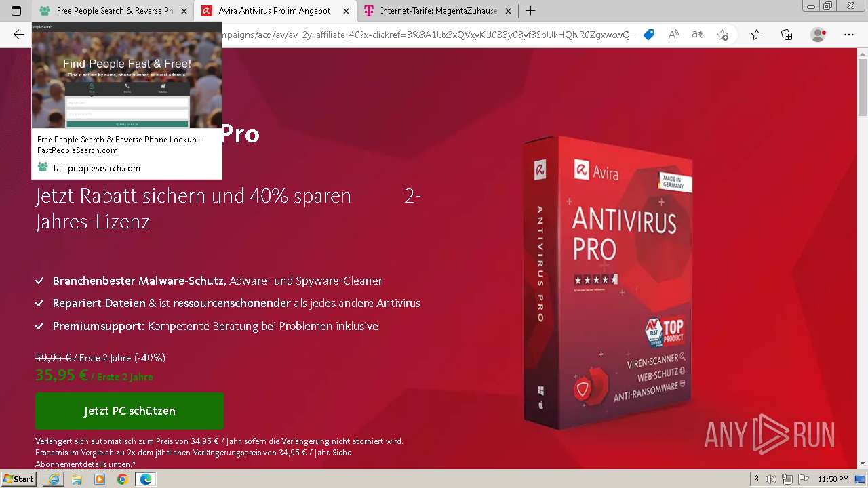The width and height of the screenshot is (868, 488).
Task: Switch to Avira Antivirus Pro tab
Action: click(275, 11)
